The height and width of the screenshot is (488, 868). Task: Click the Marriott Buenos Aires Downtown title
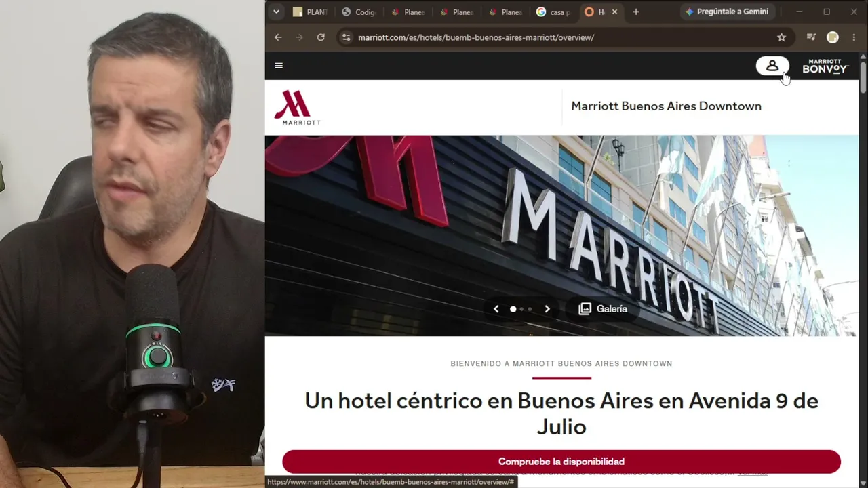tap(666, 106)
